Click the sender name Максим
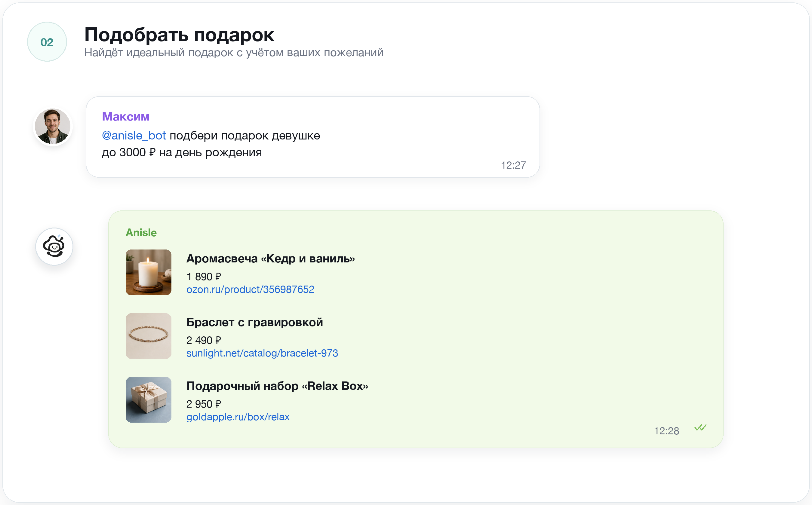812x505 pixels. click(126, 116)
